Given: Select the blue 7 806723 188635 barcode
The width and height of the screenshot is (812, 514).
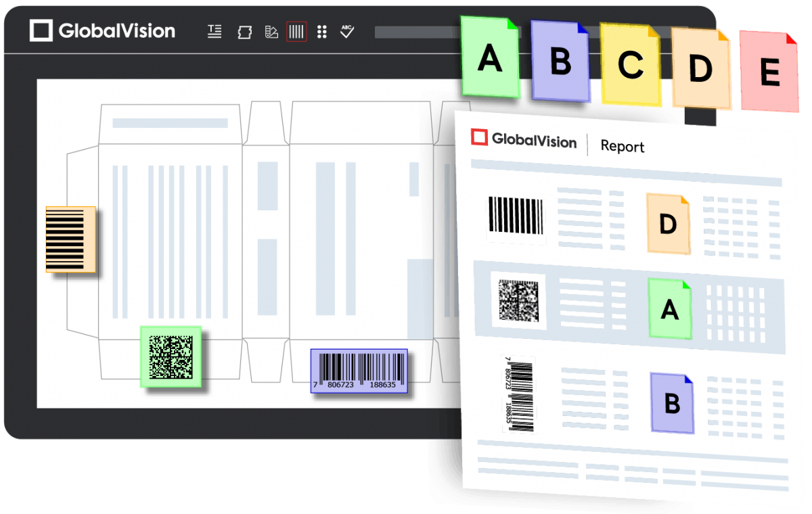Looking at the screenshot, I should click(x=359, y=371).
